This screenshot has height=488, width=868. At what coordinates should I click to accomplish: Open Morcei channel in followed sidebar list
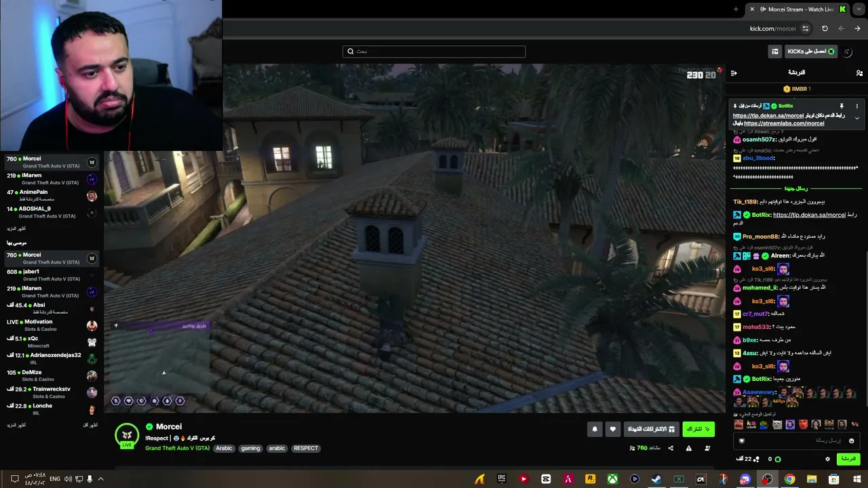52,163
